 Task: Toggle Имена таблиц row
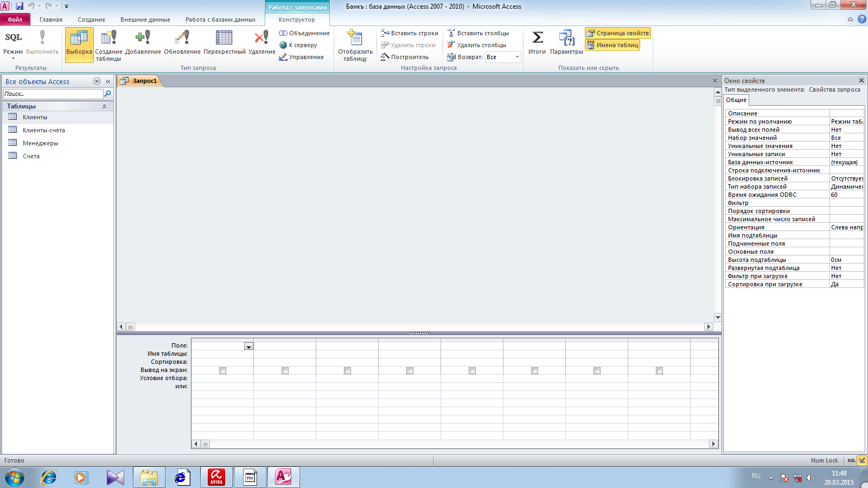point(612,46)
